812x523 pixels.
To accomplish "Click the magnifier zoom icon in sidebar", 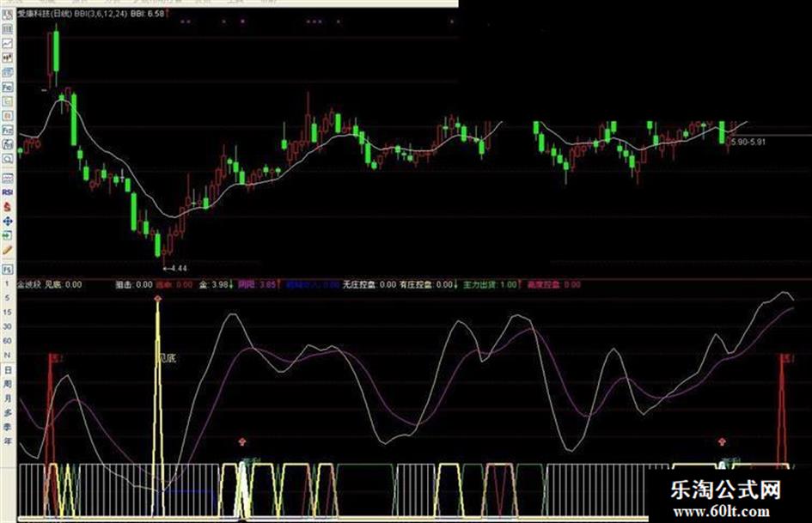I will [x=7, y=159].
